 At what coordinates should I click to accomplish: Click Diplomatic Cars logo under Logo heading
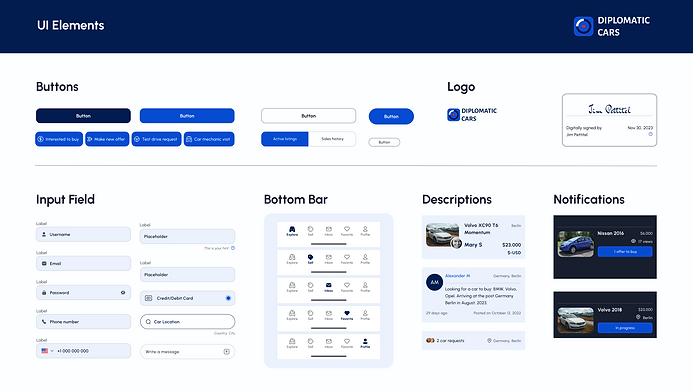click(472, 114)
